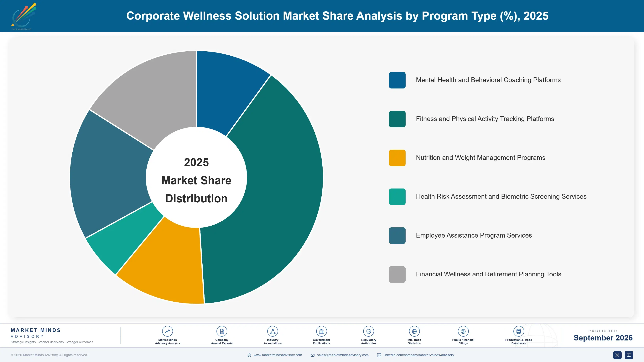Click the globe icon beside website URL

249,355
